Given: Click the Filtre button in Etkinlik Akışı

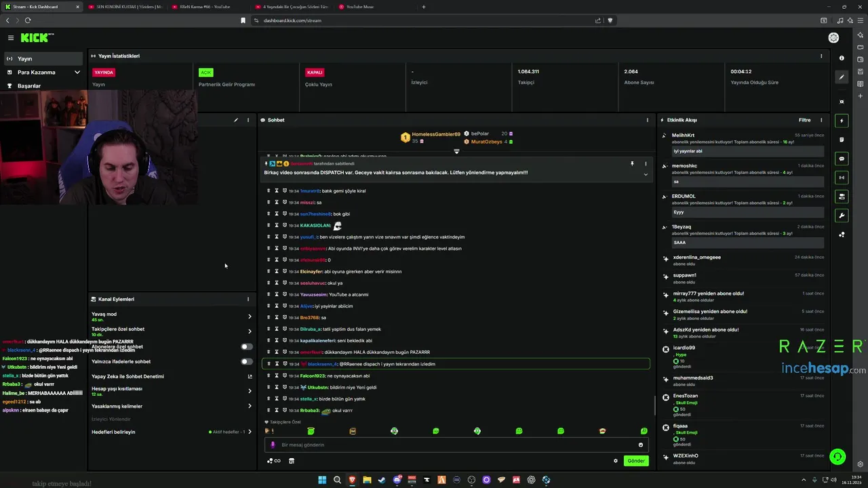Looking at the screenshot, I should point(804,120).
